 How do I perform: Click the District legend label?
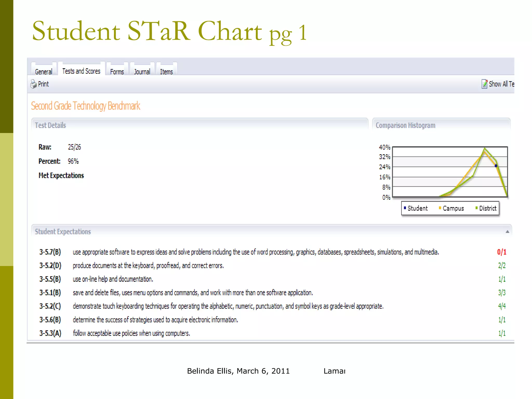click(488, 208)
